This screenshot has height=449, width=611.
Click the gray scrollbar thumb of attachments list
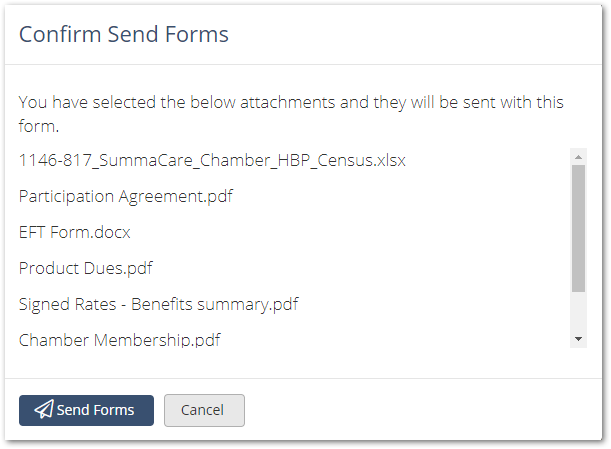click(578, 228)
